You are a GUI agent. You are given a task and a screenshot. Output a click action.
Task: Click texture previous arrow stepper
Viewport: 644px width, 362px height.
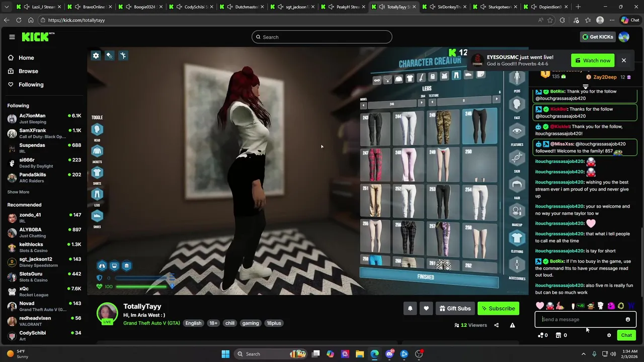pyautogui.click(x=432, y=102)
